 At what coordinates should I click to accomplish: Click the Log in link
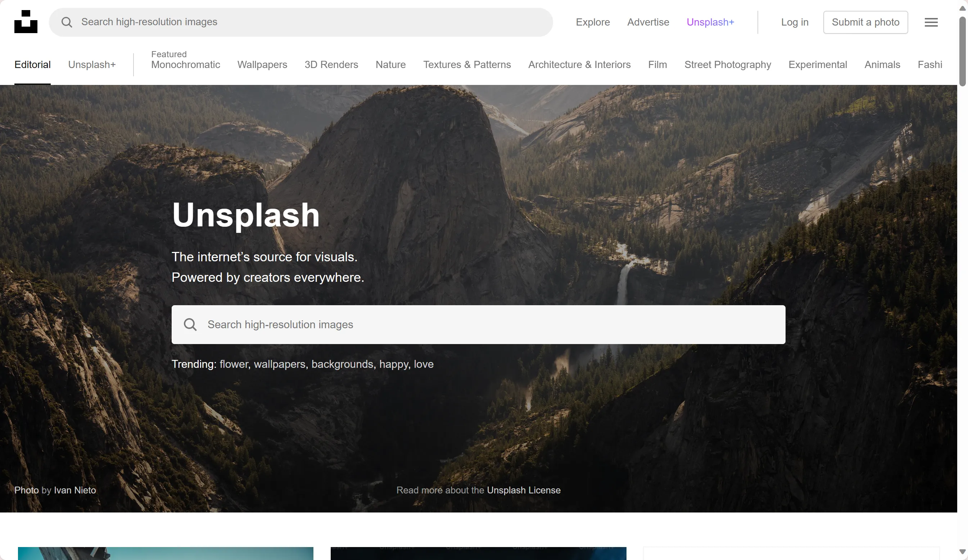point(795,22)
